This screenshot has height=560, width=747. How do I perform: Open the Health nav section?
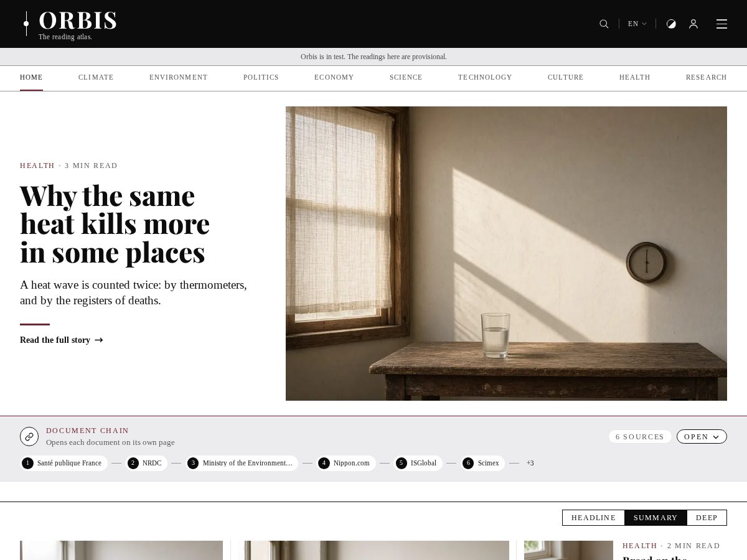[x=635, y=77]
